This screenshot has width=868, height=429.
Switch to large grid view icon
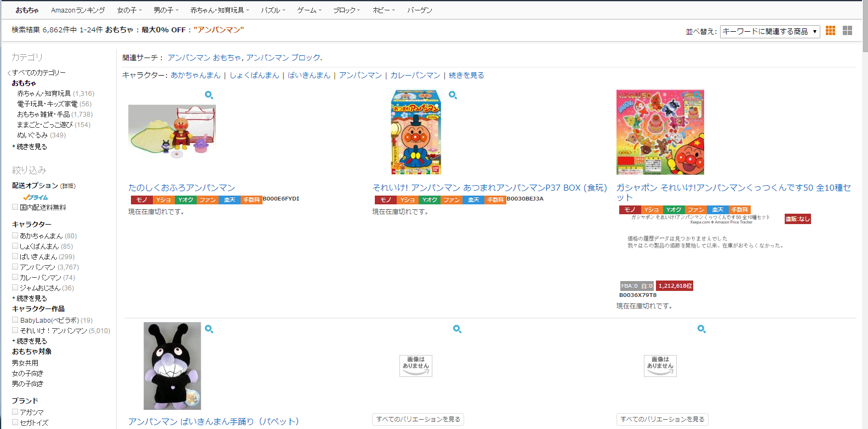pos(847,31)
